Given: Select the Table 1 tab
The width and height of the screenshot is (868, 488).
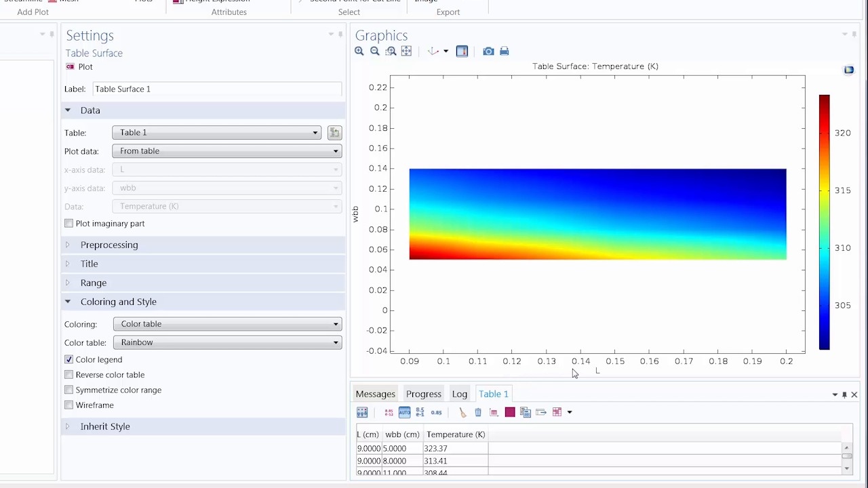Looking at the screenshot, I should click(x=494, y=394).
